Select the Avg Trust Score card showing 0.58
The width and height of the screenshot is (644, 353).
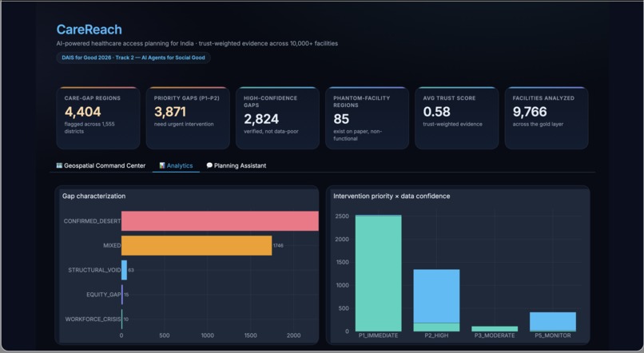tap(457, 118)
